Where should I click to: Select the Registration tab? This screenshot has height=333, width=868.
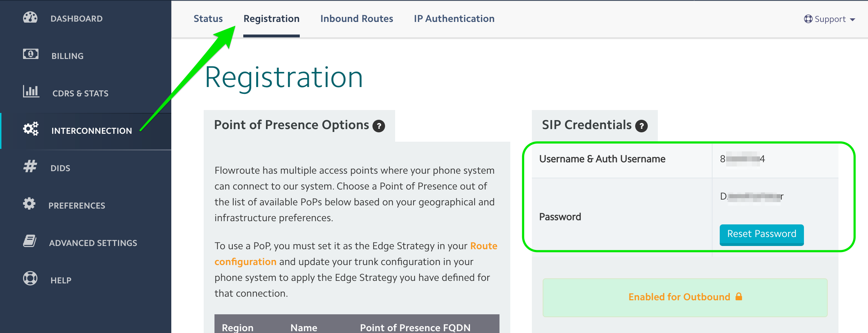(x=271, y=19)
